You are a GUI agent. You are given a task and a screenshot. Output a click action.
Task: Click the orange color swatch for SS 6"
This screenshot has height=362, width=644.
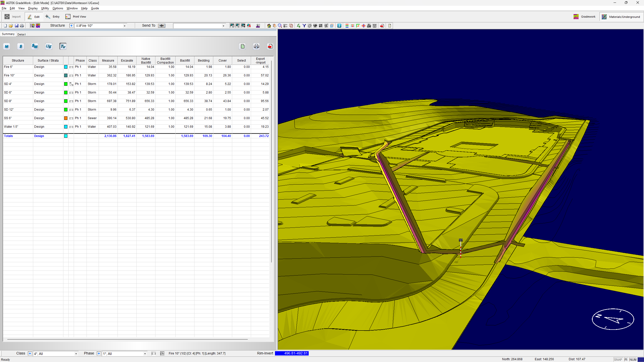pyautogui.click(x=66, y=118)
